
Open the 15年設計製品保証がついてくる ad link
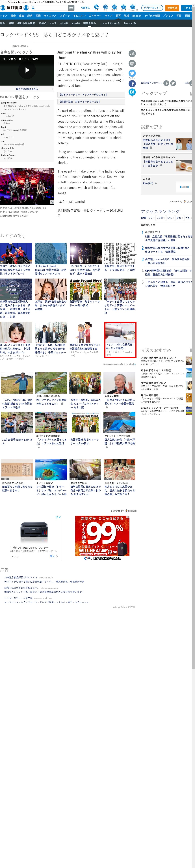(21, 578)
